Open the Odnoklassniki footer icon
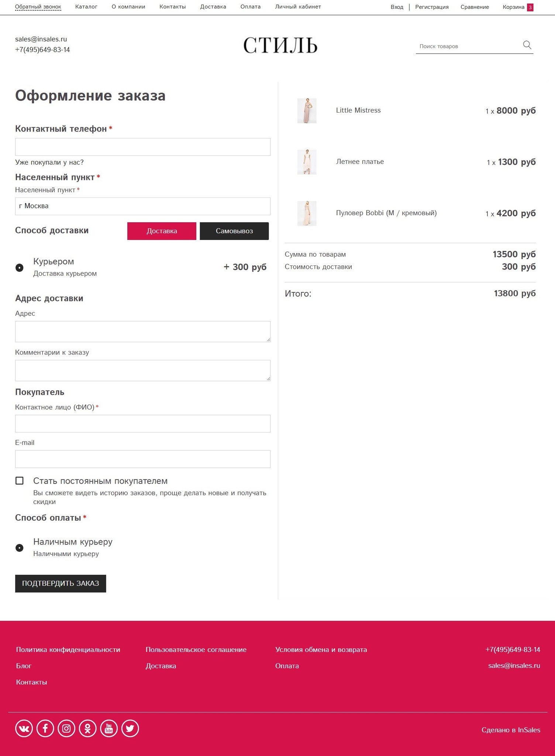 tap(88, 728)
